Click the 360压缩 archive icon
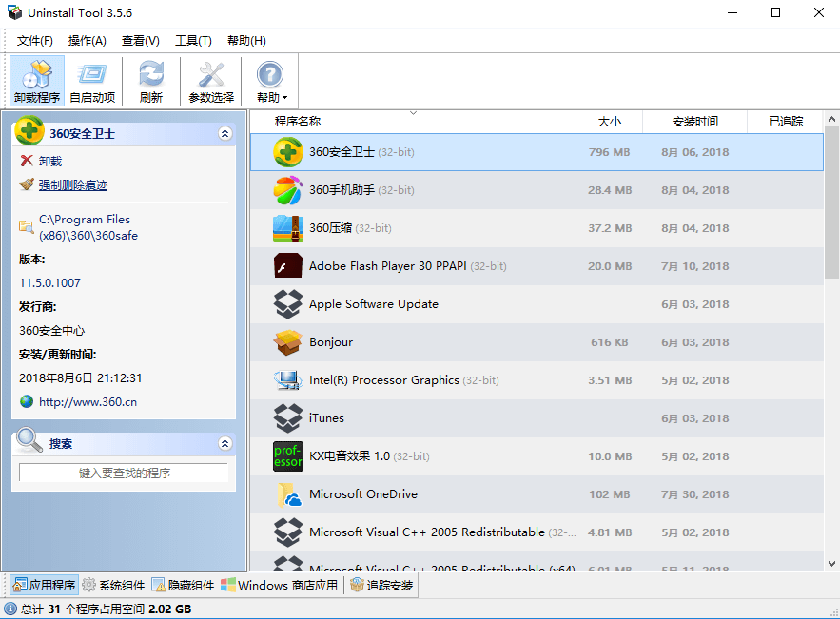This screenshot has width=840, height=619. point(288,228)
